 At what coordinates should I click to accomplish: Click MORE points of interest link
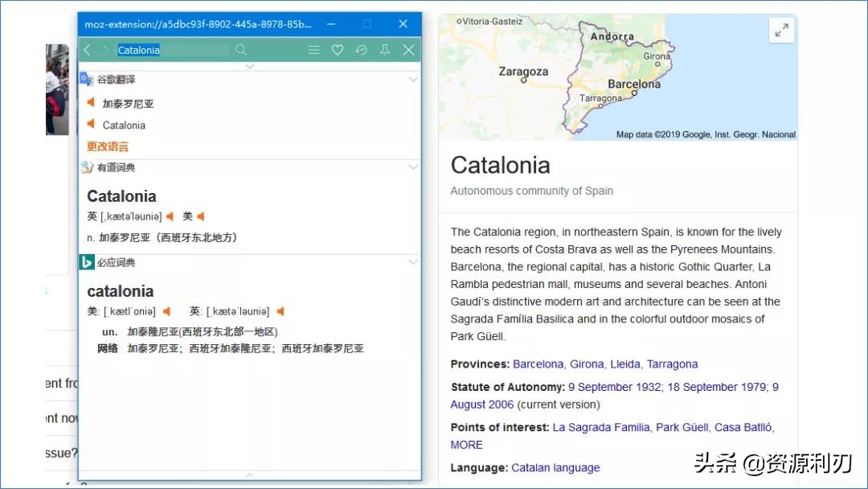point(466,445)
